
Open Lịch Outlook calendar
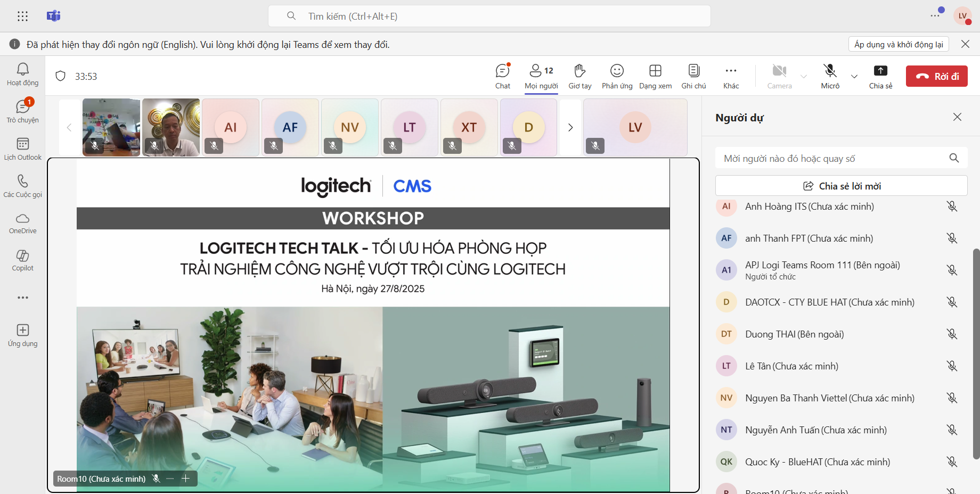point(22,149)
